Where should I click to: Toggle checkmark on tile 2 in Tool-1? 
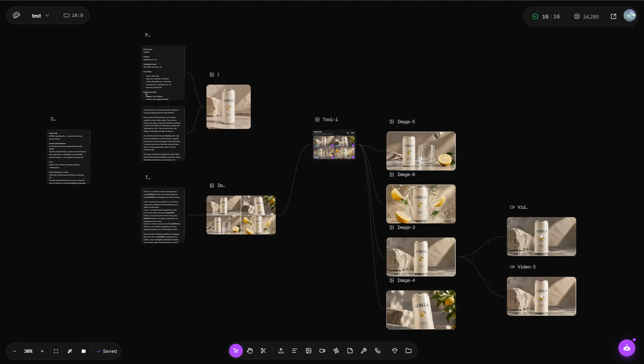353,145
